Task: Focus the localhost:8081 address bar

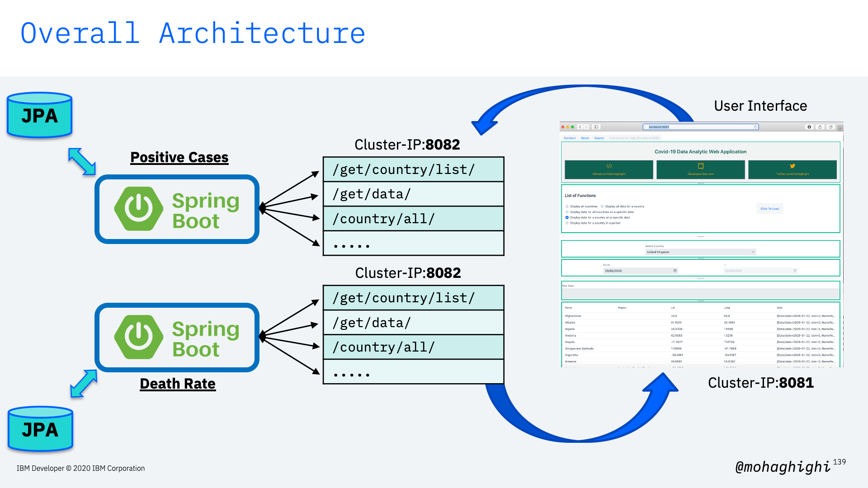Action: point(700,127)
